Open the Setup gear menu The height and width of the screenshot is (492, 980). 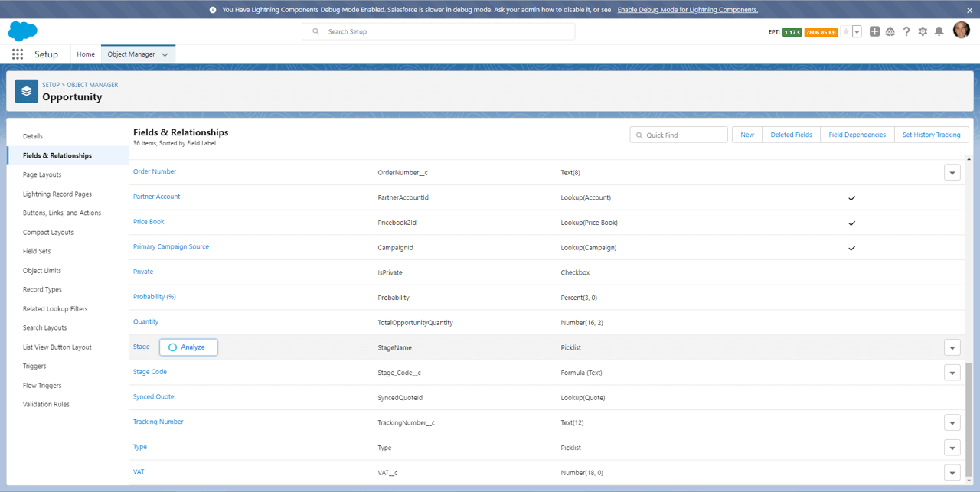pyautogui.click(x=923, y=31)
